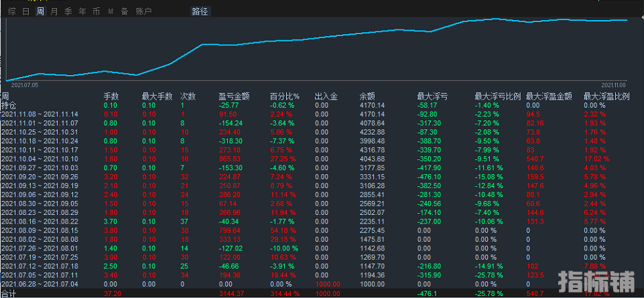Switch to the 日 daily tab

[x=26, y=11]
